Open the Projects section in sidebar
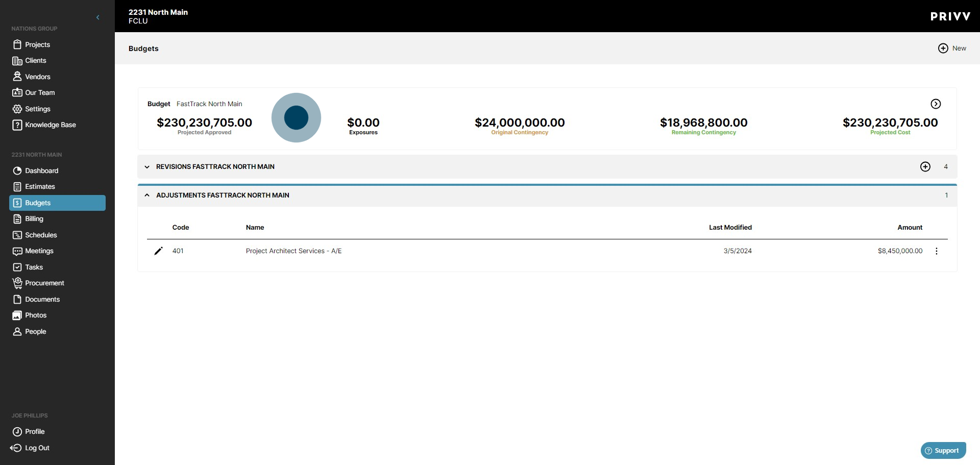This screenshot has width=980, height=465. [37, 44]
